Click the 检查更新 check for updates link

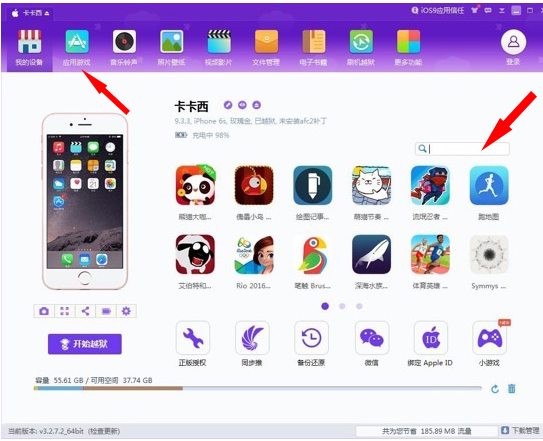pos(104,431)
